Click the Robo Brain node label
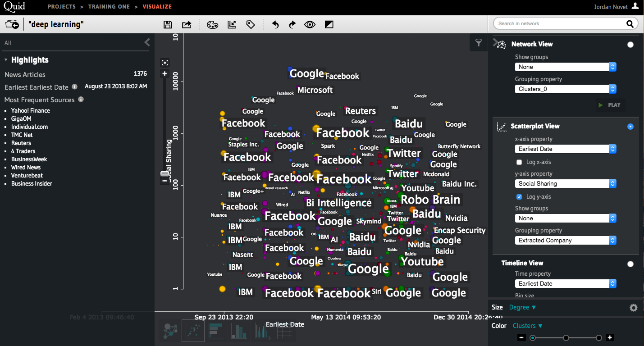 [x=430, y=200]
